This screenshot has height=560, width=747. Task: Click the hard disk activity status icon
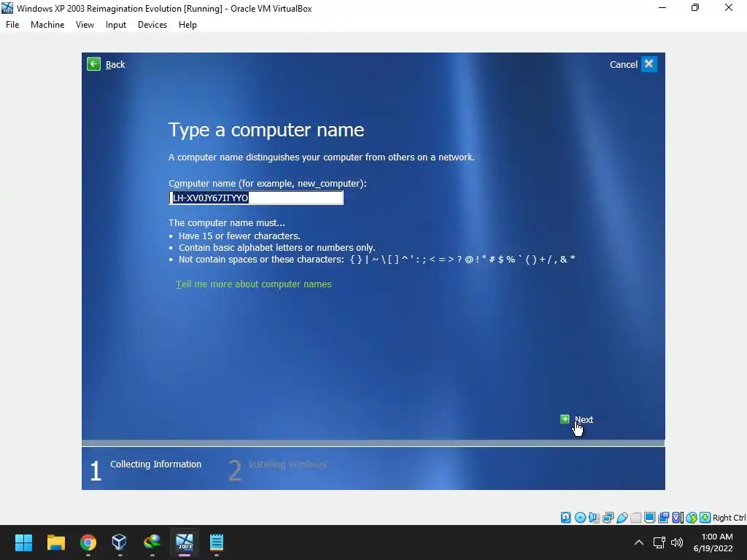tap(565, 518)
